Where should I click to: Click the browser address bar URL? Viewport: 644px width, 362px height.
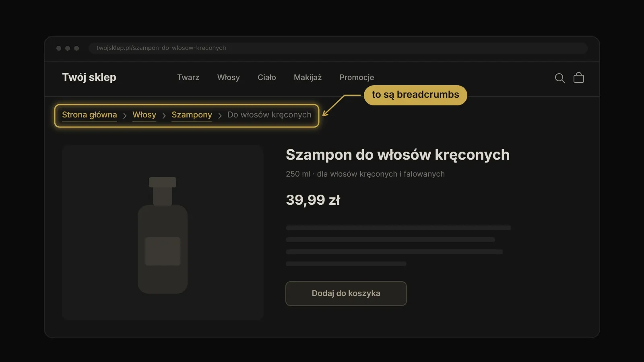pyautogui.click(x=338, y=48)
